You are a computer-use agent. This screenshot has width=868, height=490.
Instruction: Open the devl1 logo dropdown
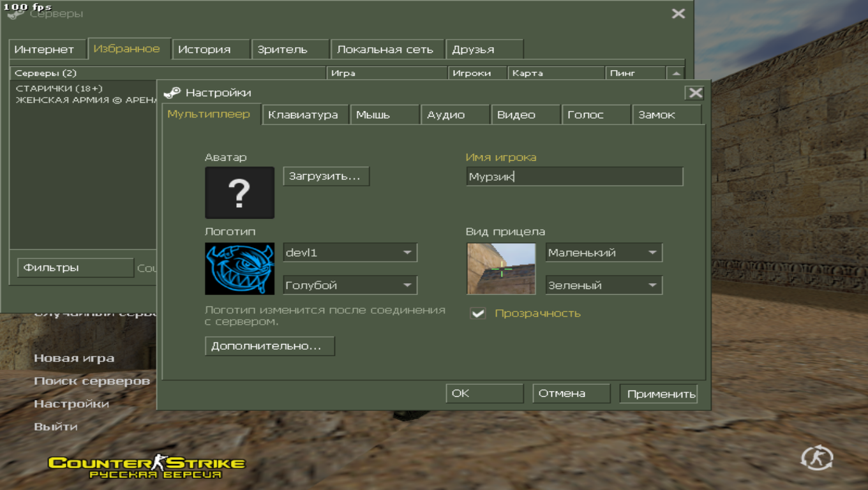[350, 253]
